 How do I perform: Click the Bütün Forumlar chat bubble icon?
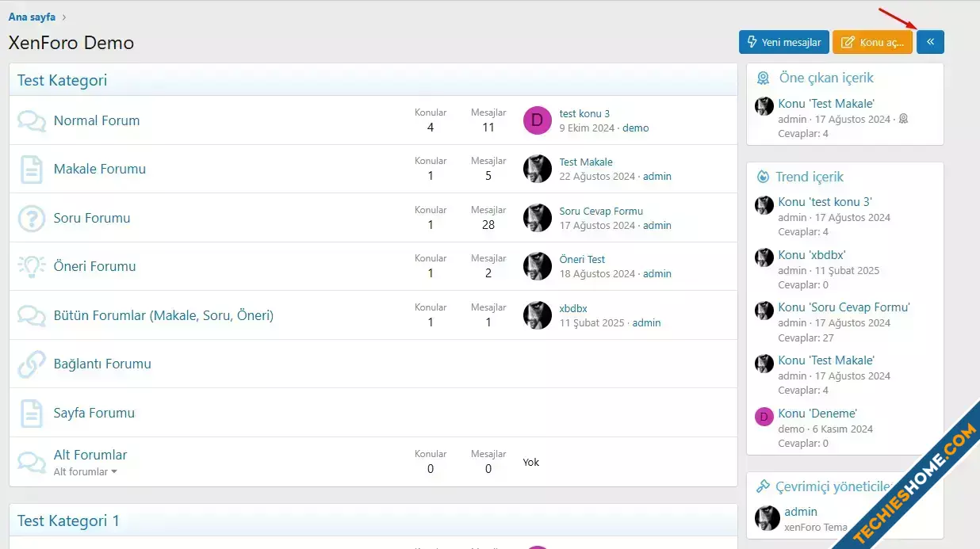(x=31, y=315)
